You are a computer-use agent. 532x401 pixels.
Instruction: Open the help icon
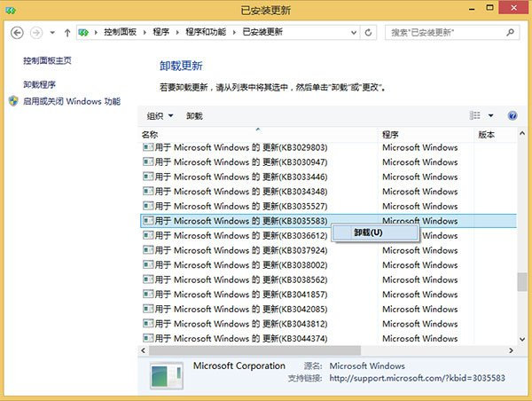coord(512,116)
